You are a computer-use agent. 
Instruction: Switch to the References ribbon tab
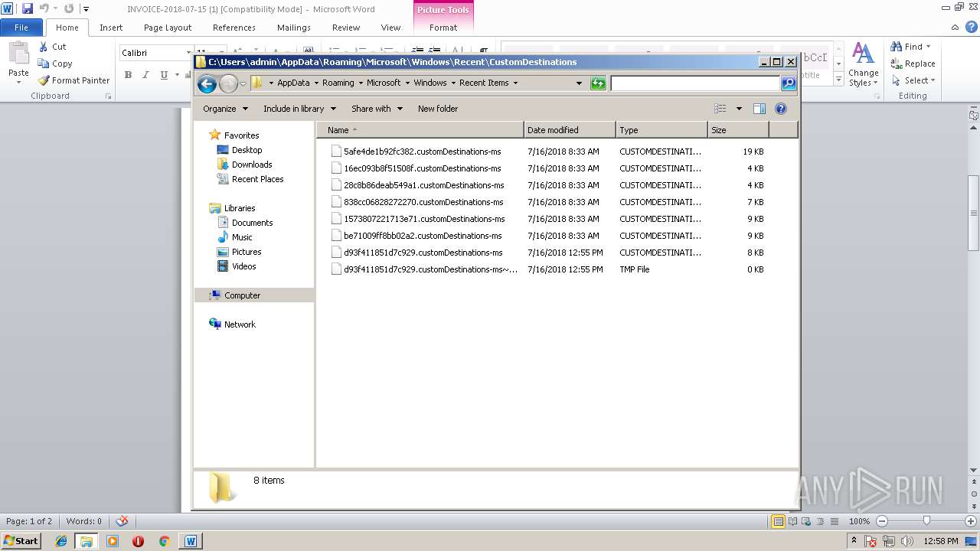[x=234, y=28]
